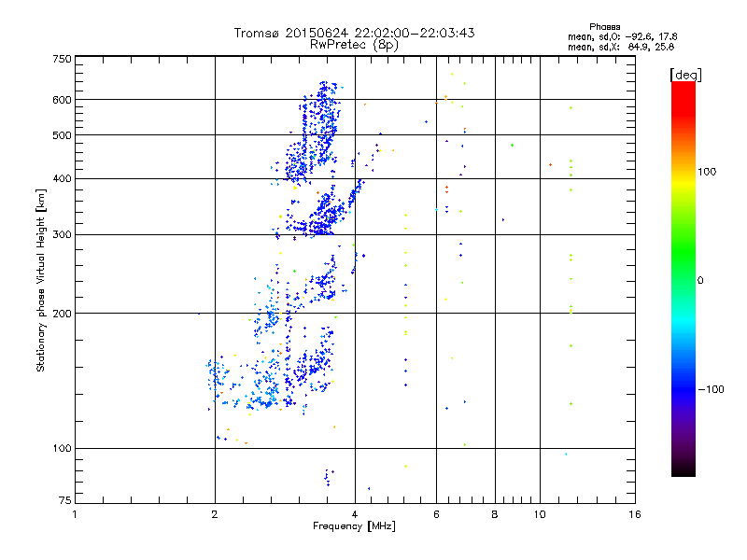The height and width of the screenshot is (560, 747).
Task: Click the x-axis label 'Frequency [MHz]'
Action: [354, 526]
